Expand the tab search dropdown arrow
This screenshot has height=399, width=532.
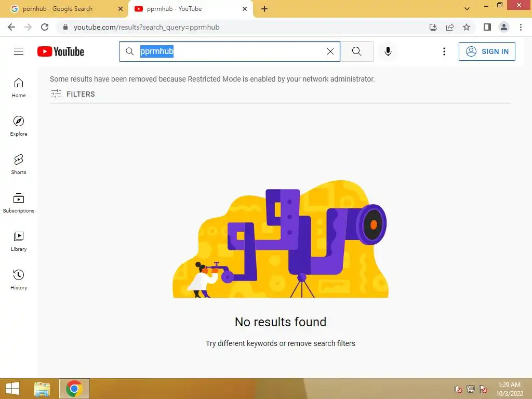click(467, 9)
